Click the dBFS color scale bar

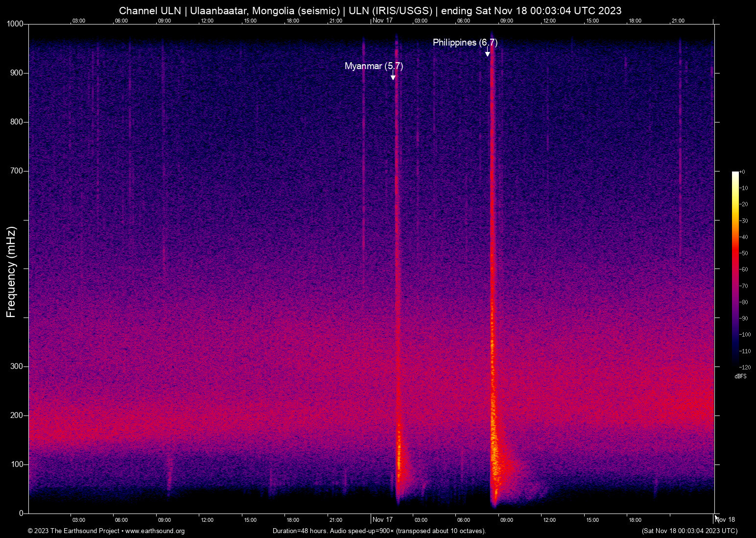pos(735,269)
